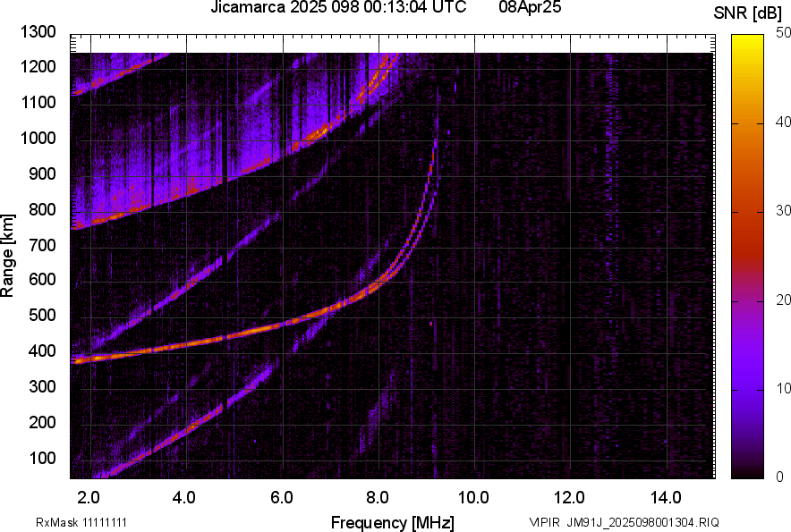The height and width of the screenshot is (532, 791).
Task: Click the range tick label 900
Action: [x=42, y=173]
